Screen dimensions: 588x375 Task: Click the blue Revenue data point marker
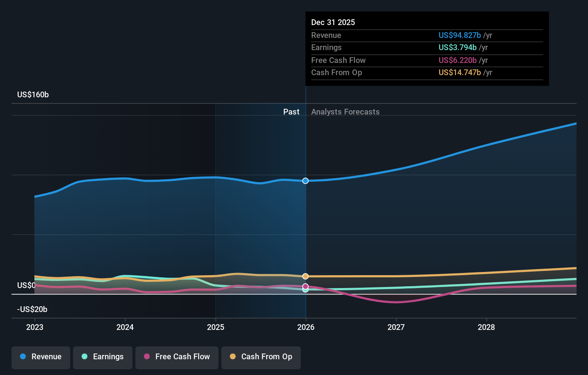pyautogui.click(x=305, y=181)
